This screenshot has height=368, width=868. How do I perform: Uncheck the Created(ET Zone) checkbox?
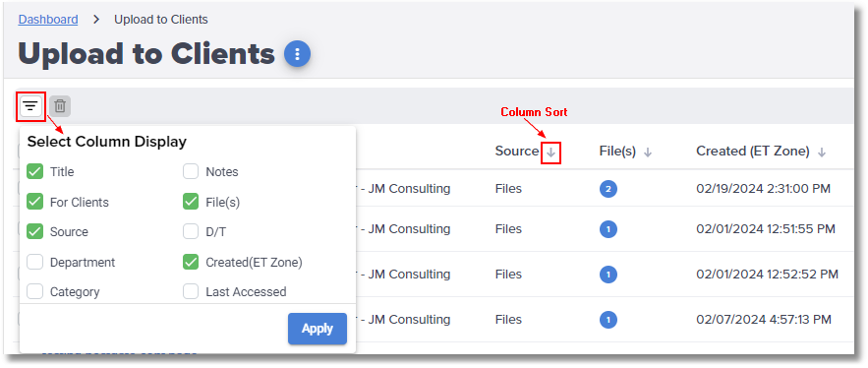(191, 262)
